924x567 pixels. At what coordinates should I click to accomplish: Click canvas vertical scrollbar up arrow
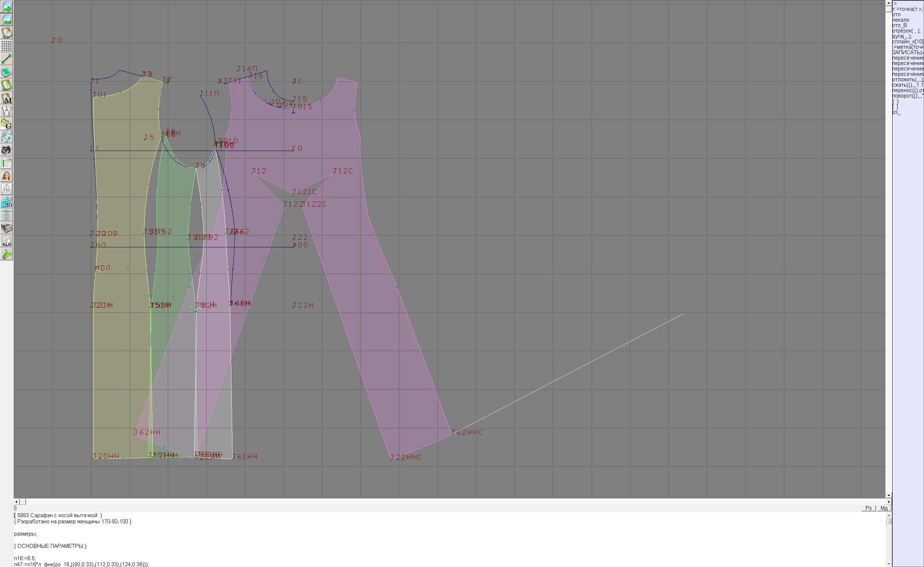[x=888, y=3]
